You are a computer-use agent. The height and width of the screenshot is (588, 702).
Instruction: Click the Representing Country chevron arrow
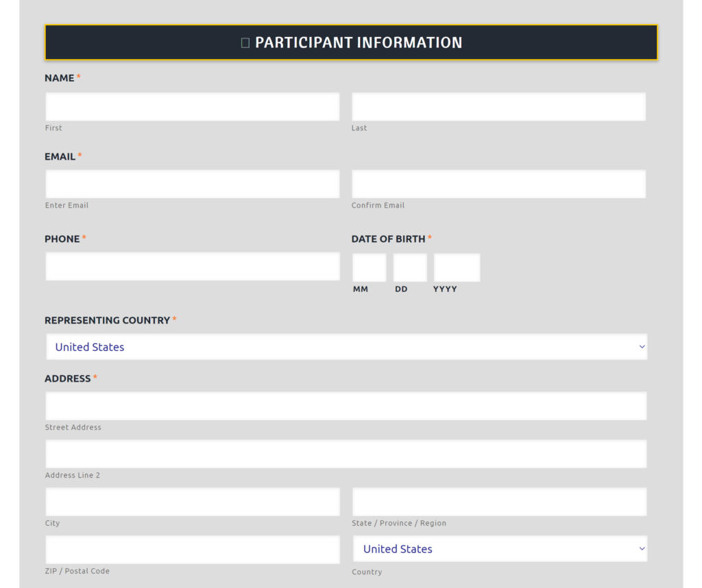642,346
